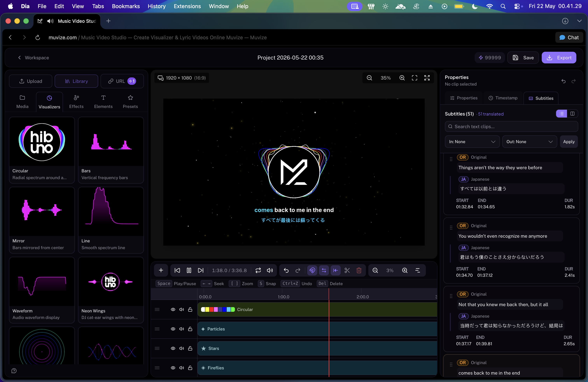Screen dimensions: 588x382
Task: Open the Wi-Fi status menu
Action: (x=489, y=6)
